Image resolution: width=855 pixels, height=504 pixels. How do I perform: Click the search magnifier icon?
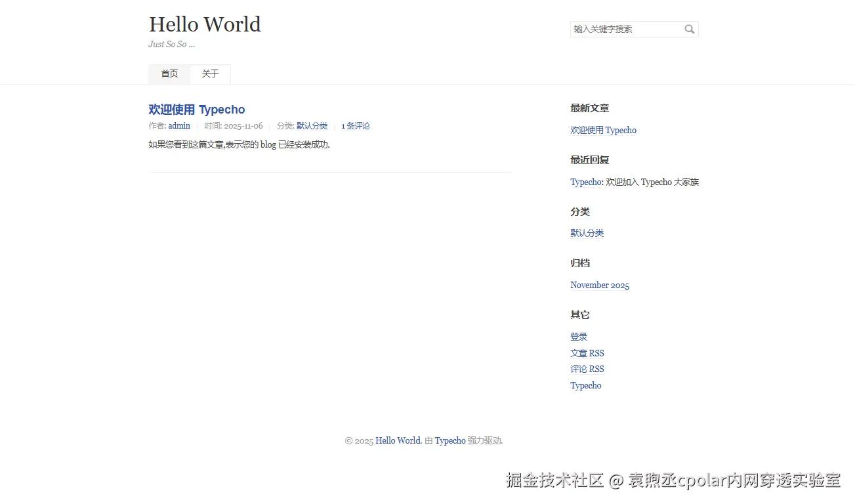coord(690,29)
